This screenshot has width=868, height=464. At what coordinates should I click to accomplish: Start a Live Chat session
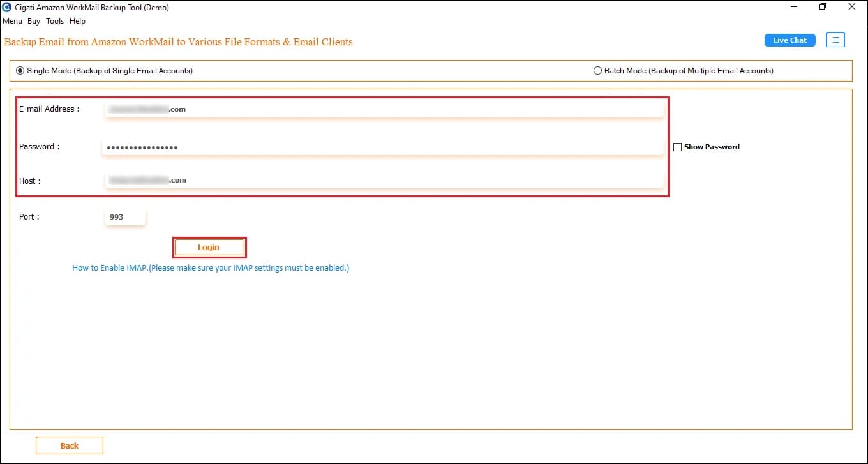click(x=790, y=40)
